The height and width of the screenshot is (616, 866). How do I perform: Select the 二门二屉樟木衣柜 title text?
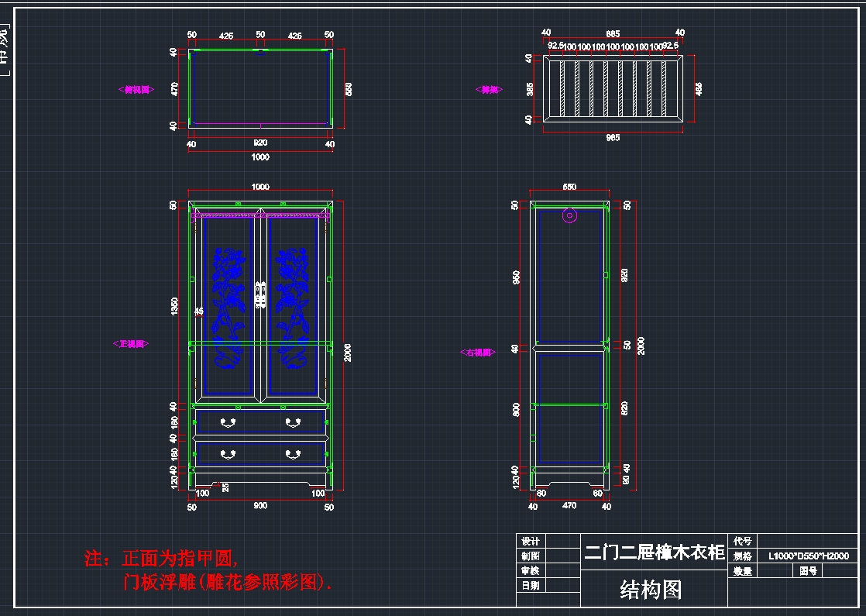pyautogui.click(x=654, y=552)
